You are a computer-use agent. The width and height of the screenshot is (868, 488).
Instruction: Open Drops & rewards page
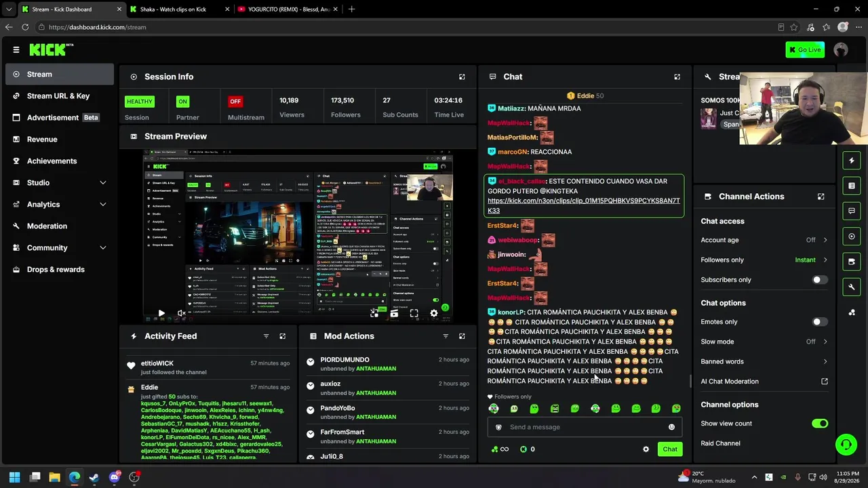click(x=60, y=270)
